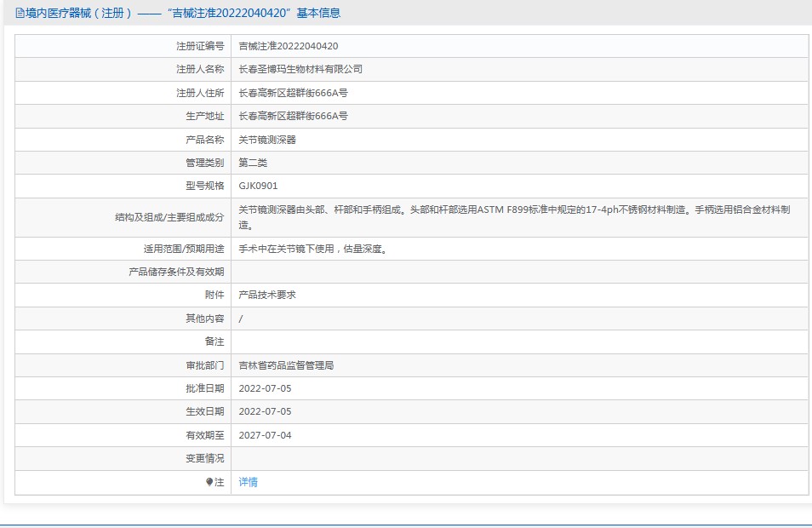Click the slash value in 其他内容 row
Screen dimensions: 812x528
click(240, 319)
